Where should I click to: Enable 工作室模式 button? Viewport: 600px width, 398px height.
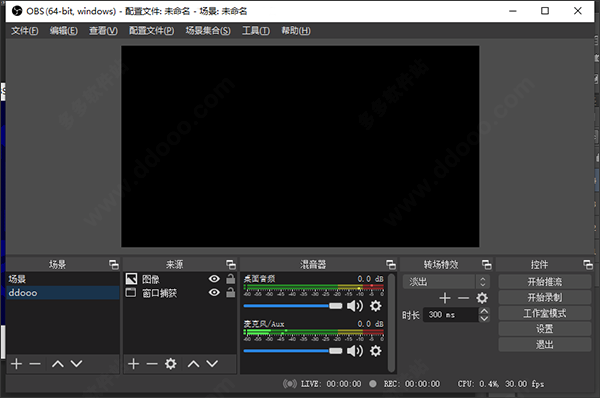pyautogui.click(x=545, y=313)
